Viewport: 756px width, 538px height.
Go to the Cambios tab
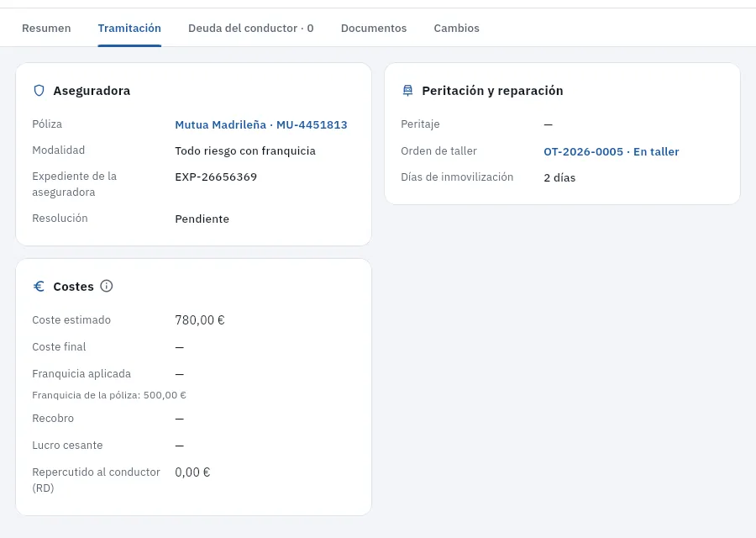click(x=456, y=28)
